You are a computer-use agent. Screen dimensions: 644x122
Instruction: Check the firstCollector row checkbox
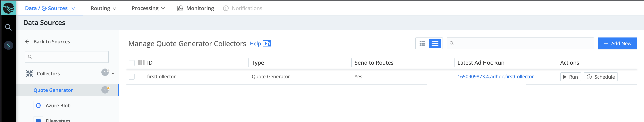131,77
